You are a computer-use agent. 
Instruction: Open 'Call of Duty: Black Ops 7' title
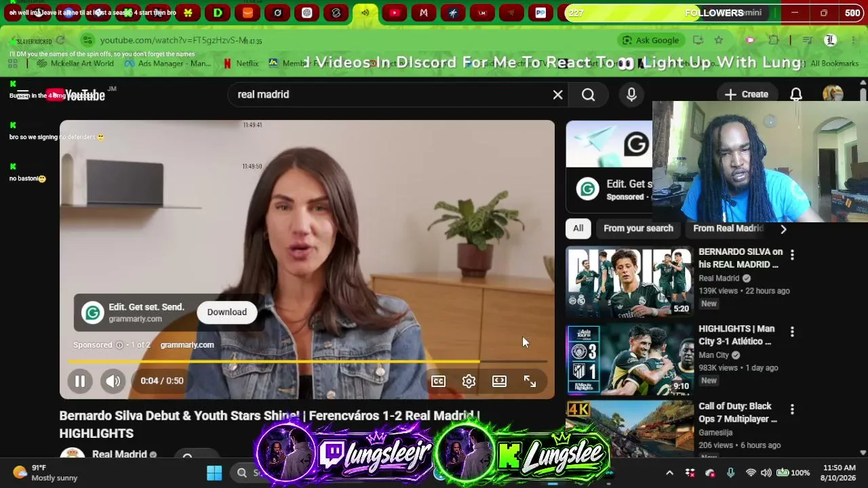[x=738, y=413]
